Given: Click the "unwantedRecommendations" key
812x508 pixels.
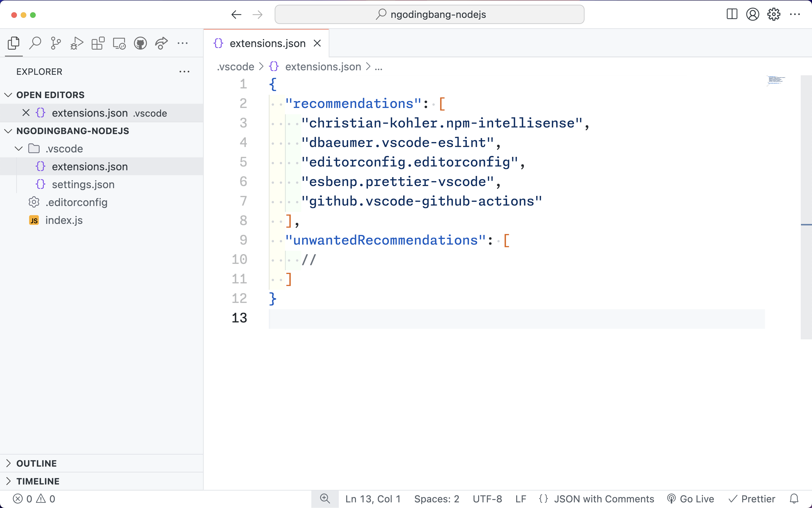Looking at the screenshot, I should coord(385,240).
